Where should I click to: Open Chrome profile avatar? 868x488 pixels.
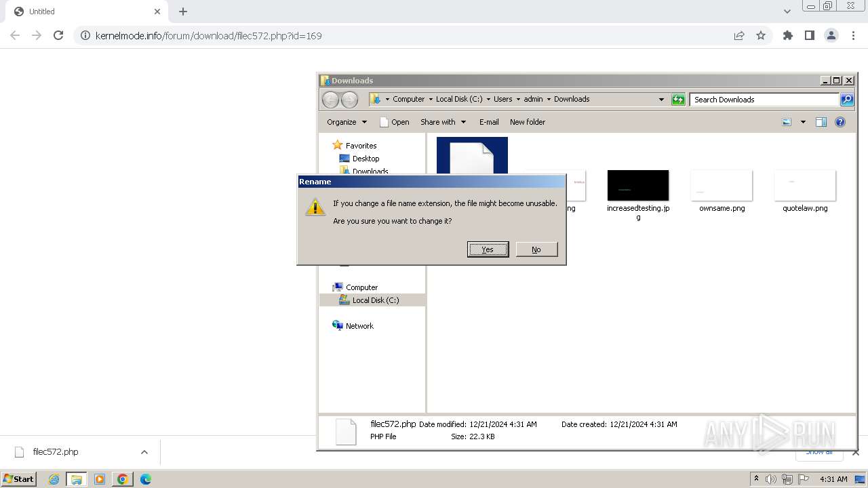[831, 35]
